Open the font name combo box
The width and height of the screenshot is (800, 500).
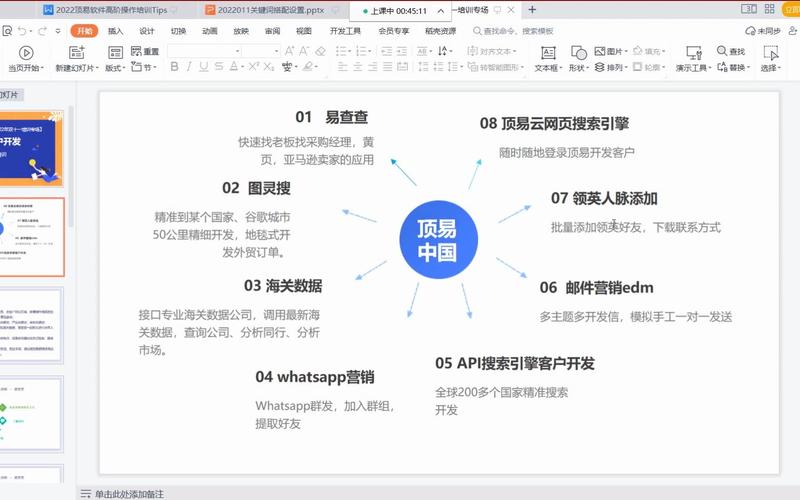click(x=204, y=51)
